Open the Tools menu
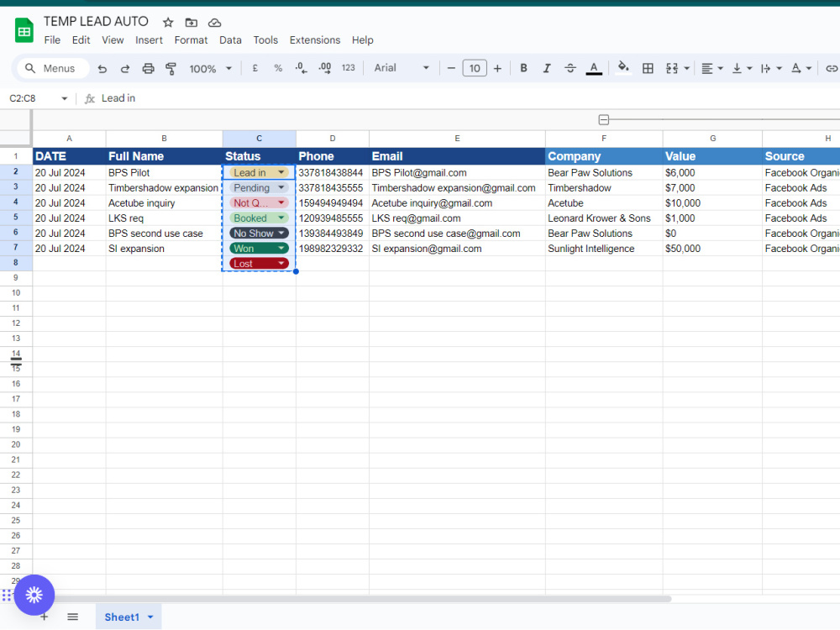 (x=265, y=40)
